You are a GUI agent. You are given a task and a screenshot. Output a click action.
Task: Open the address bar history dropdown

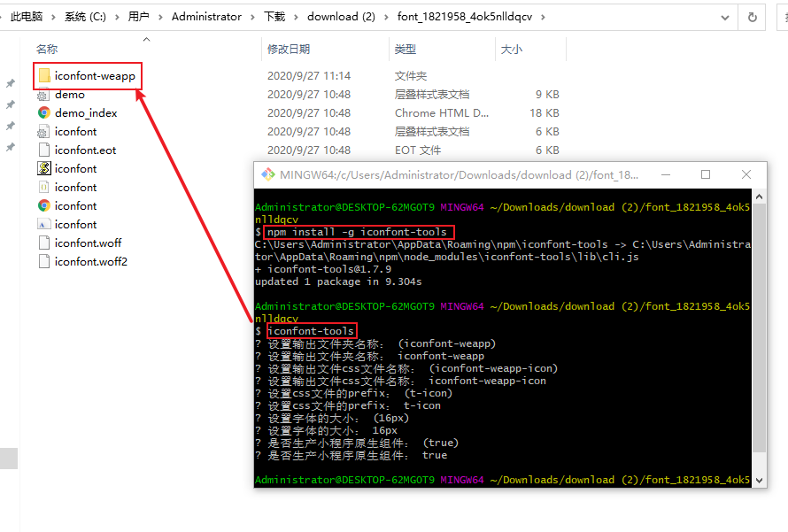[x=724, y=18]
